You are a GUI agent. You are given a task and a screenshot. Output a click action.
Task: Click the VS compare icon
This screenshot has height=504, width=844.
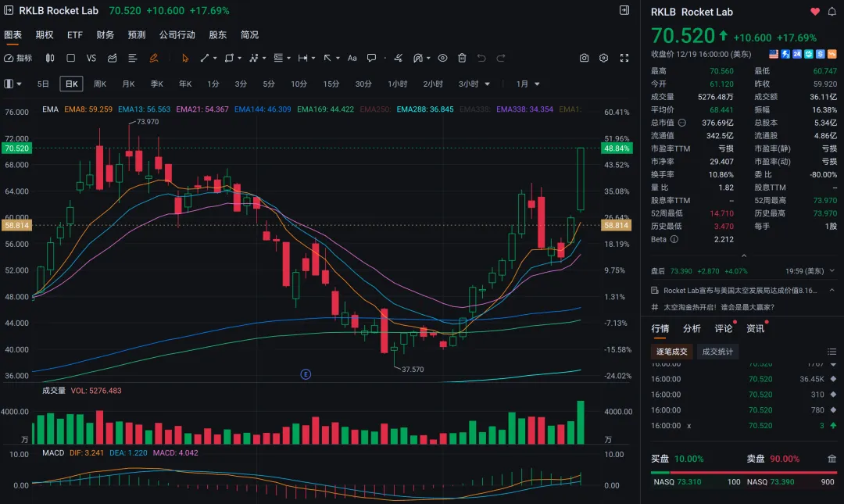91,58
